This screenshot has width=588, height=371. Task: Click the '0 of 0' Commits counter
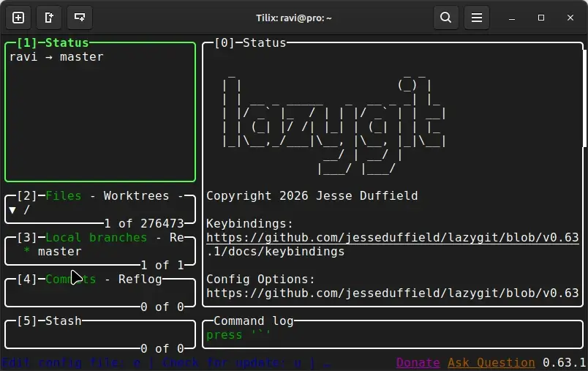[162, 307]
